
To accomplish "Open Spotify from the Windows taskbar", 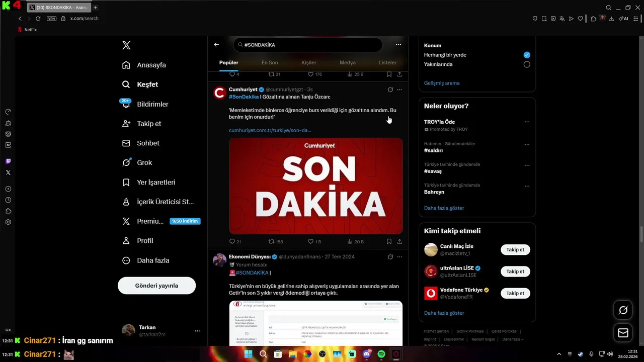I will coord(381,354).
